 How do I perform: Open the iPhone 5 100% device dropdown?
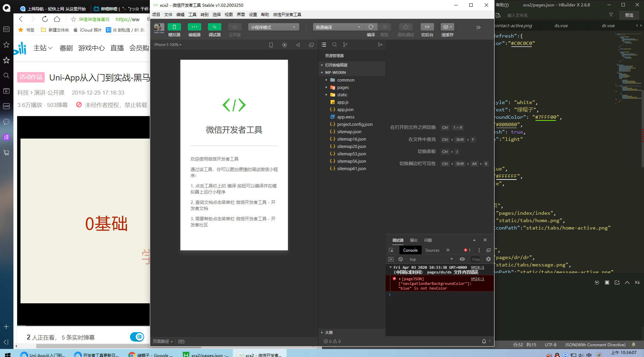[168, 45]
